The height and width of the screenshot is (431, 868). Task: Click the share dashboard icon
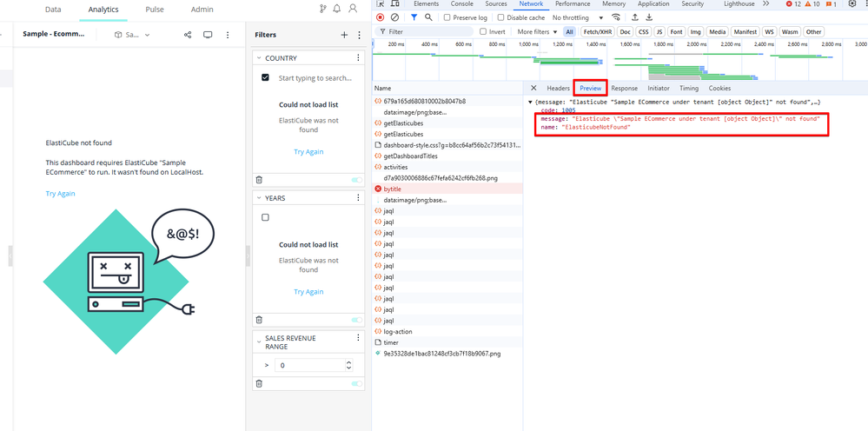(188, 35)
